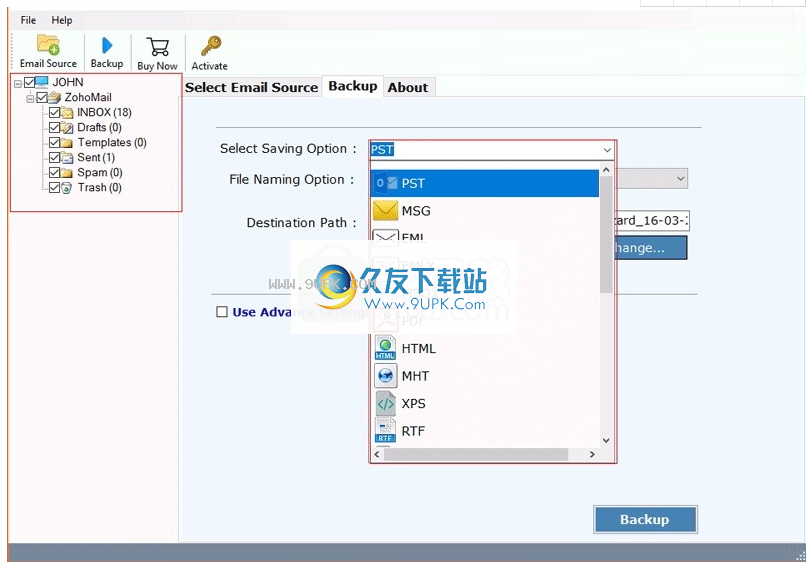Click the Spam folder icon
This screenshot has width=809, height=574.
point(67,172)
